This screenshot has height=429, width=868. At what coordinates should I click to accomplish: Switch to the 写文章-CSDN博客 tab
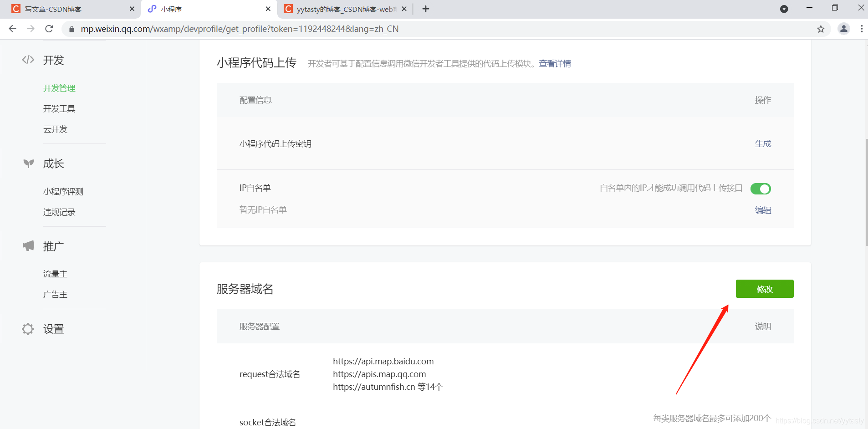click(71, 9)
